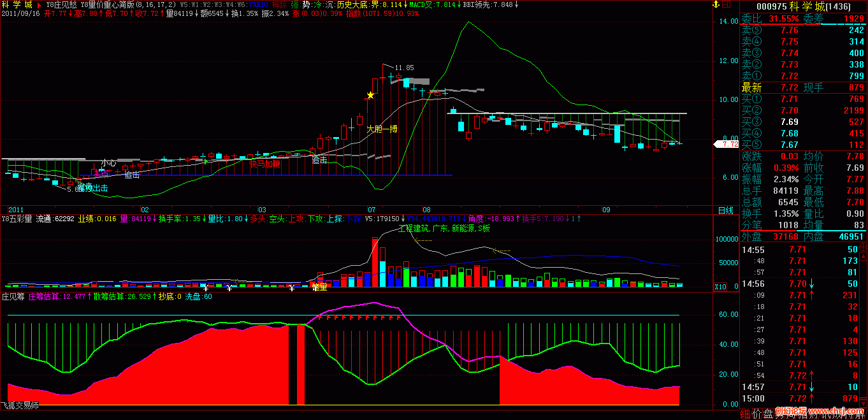Click the 抄底:0 value
The image size is (868, 420).
[x=170, y=296]
